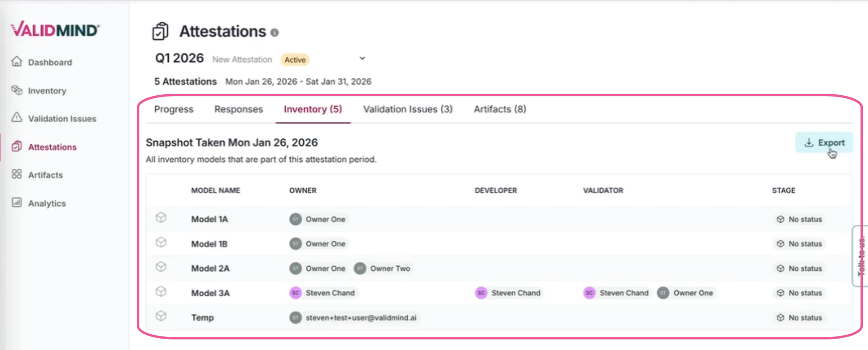Open Artifacts in the sidebar

(x=45, y=175)
